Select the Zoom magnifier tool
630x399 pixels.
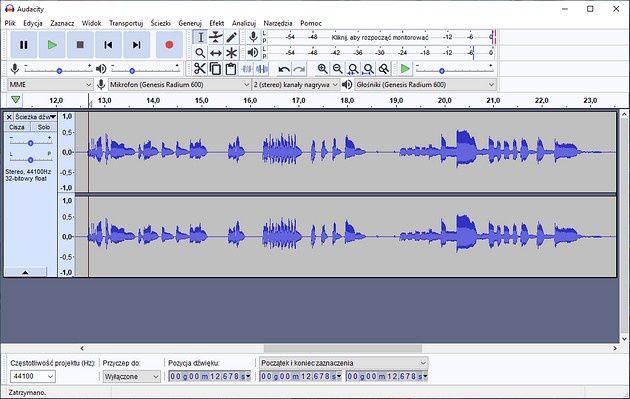(x=200, y=53)
